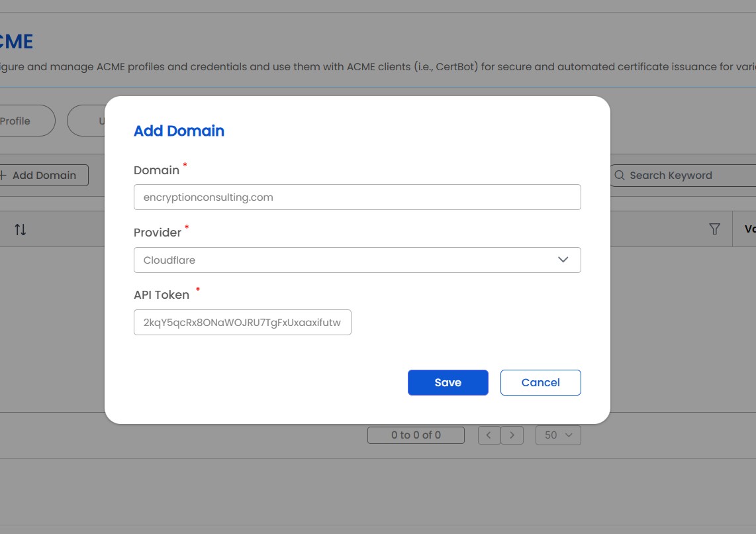Click into the API Token field
756x534 pixels.
click(242, 323)
